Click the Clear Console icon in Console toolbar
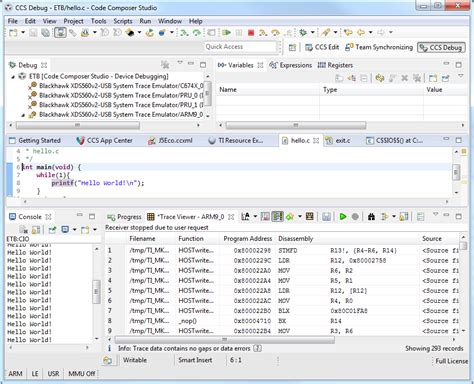 (24, 230)
